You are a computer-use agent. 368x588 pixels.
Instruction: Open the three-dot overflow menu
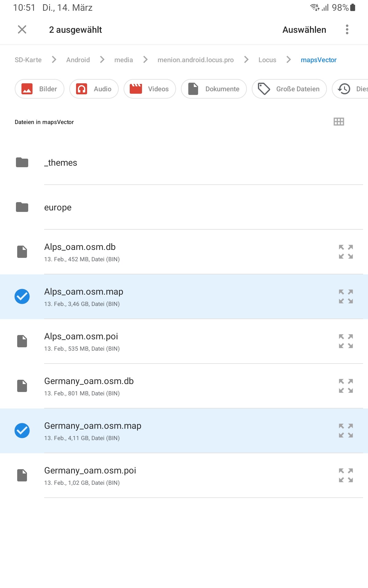point(347,30)
